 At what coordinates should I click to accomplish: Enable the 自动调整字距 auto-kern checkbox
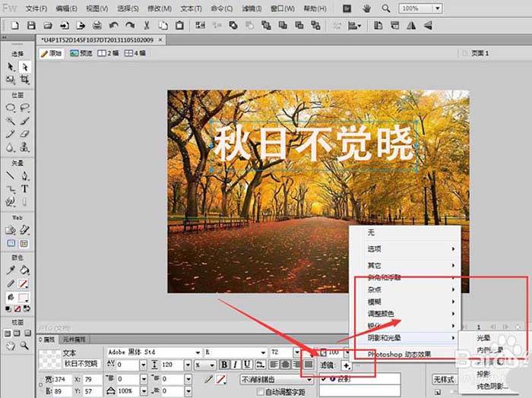coord(261,392)
